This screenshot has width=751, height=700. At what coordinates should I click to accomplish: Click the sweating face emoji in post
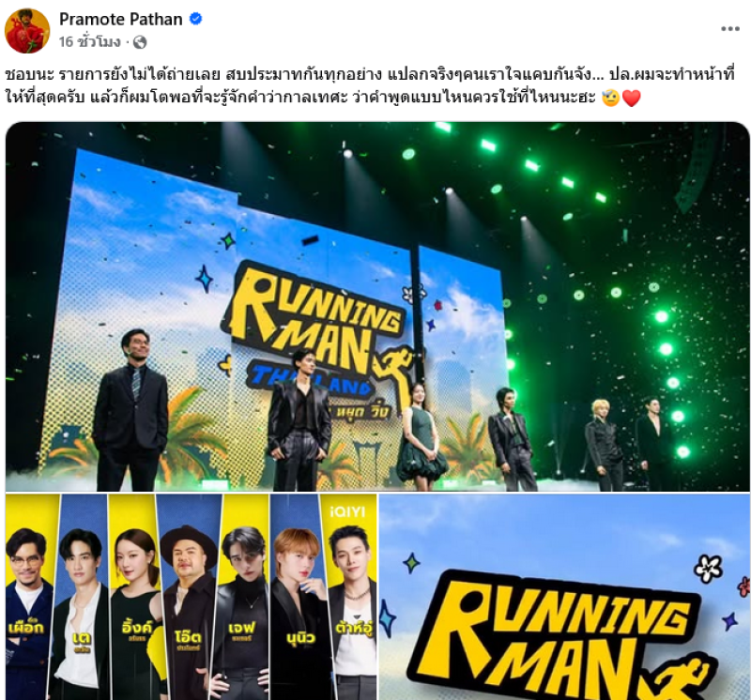(x=610, y=99)
